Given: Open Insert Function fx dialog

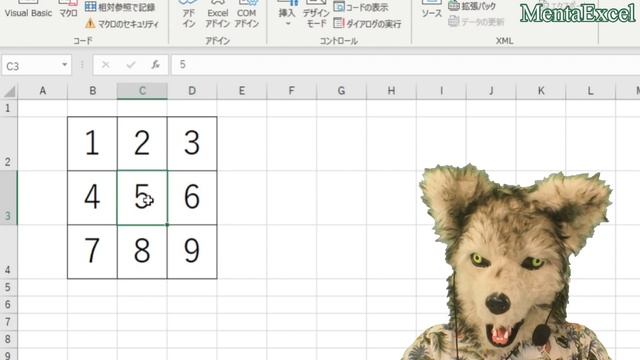Looking at the screenshot, I should pos(156,64).
